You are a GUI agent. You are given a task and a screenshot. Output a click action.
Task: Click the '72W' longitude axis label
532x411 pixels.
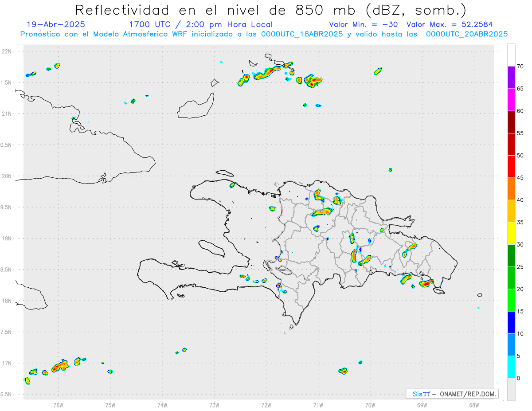[x=266, y=405]
